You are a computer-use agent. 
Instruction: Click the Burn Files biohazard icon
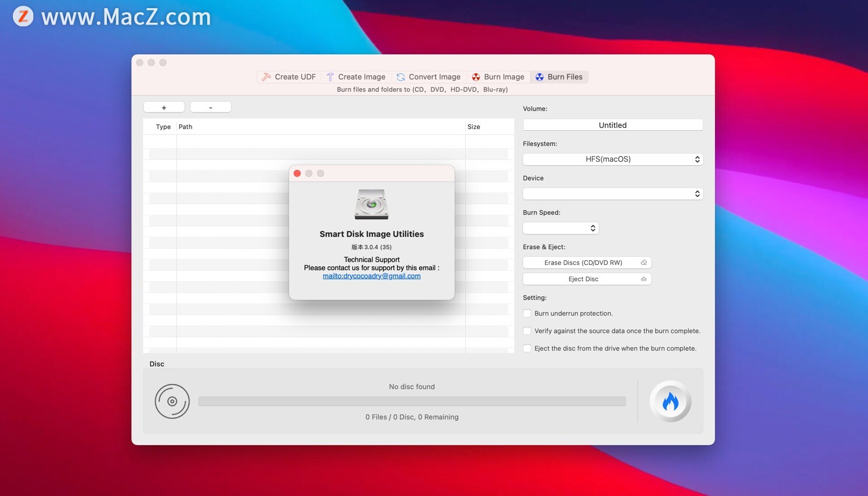click(540, 76)
